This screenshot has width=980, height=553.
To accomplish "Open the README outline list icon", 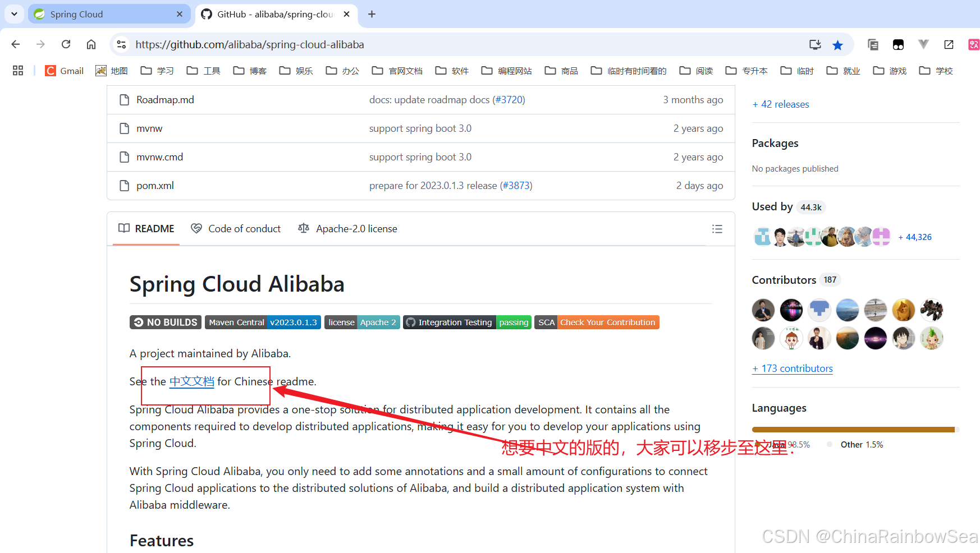I will pos(717,229).
